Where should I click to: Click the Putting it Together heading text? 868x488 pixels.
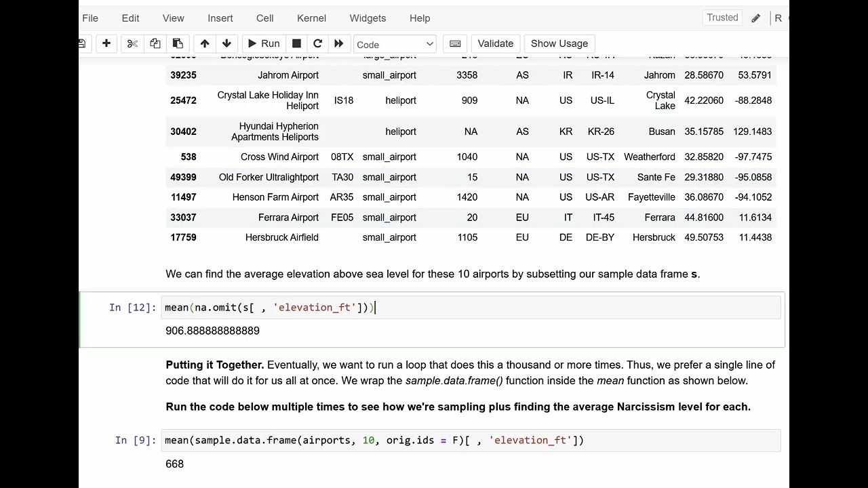point(215,365)
